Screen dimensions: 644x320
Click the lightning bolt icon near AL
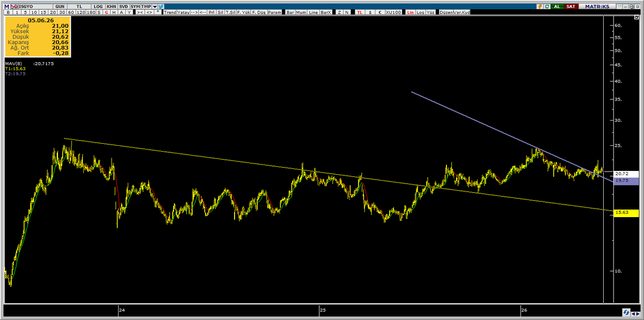click(x=540, y=6)
